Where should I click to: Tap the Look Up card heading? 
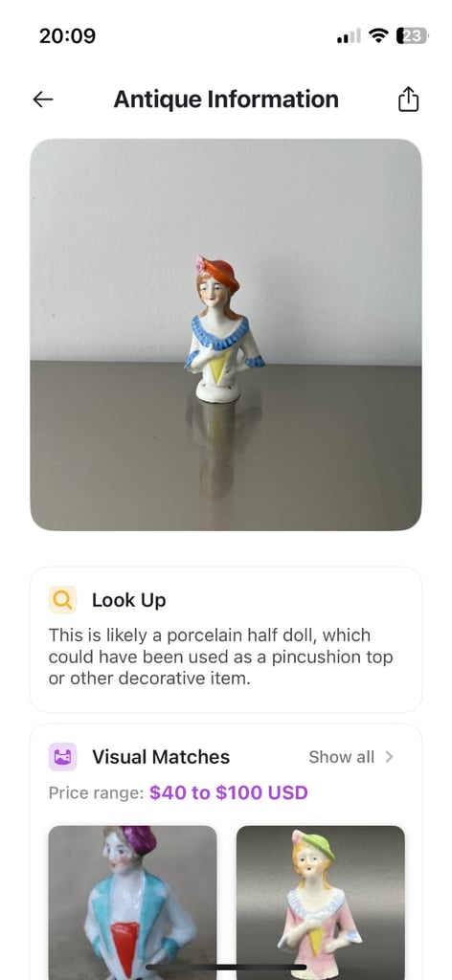pos(128,600)
